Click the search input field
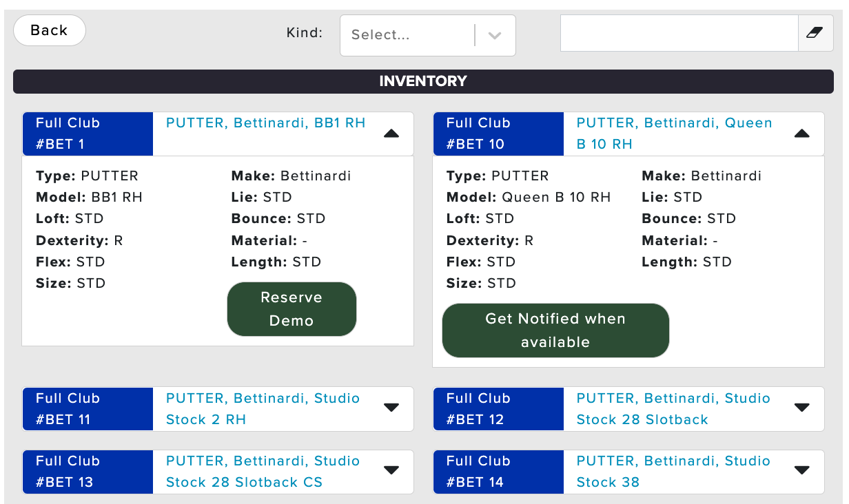This screenshot has height=504, width=849. pos(679,33)
